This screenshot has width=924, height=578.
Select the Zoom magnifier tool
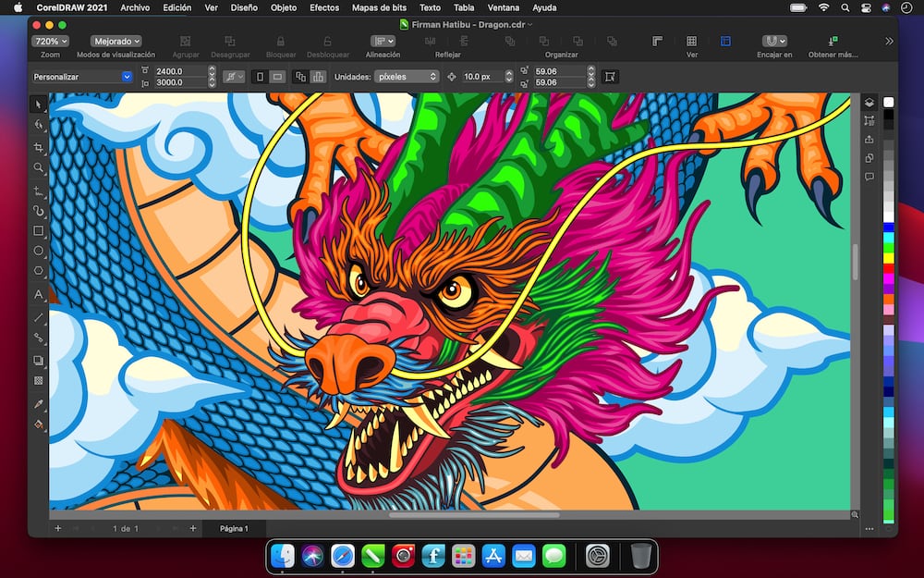[39, 168]
